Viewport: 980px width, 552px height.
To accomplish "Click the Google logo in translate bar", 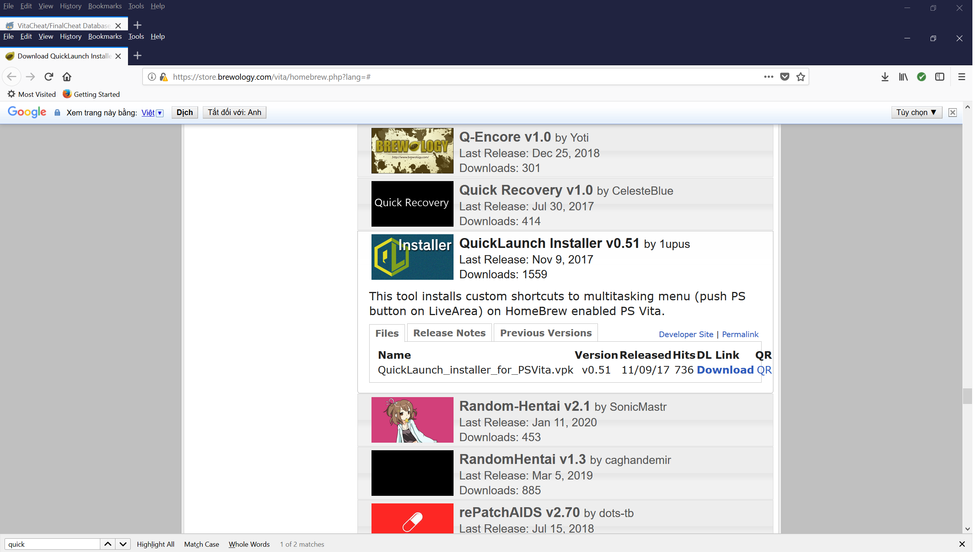I will (x=27, y=112).
